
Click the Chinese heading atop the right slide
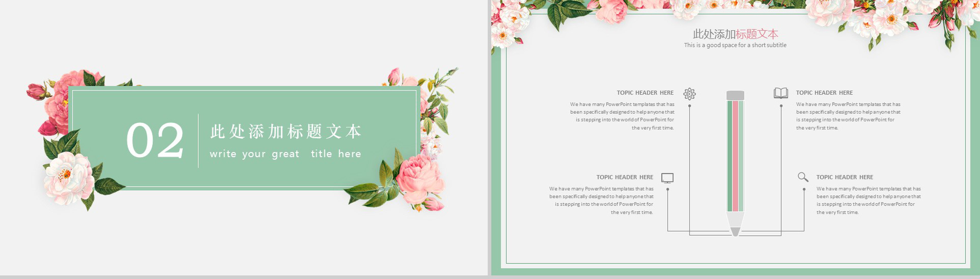pos(735,34)
